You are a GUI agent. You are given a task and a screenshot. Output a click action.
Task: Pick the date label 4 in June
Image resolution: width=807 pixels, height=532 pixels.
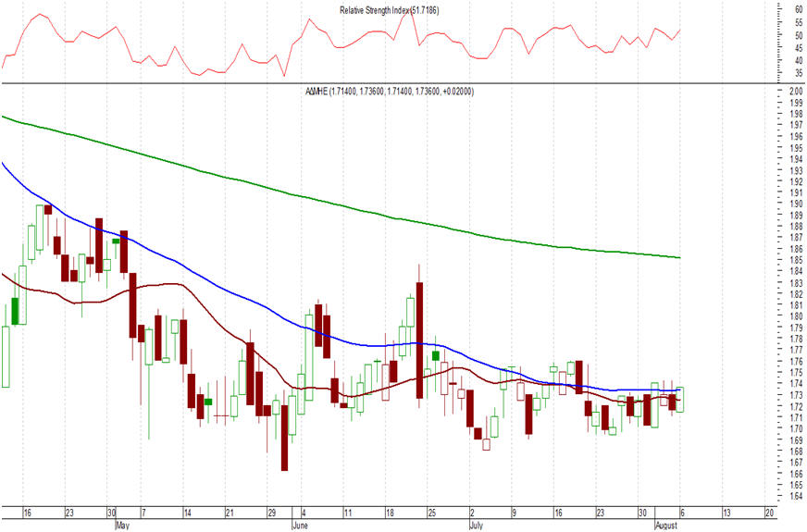[304, 513]
